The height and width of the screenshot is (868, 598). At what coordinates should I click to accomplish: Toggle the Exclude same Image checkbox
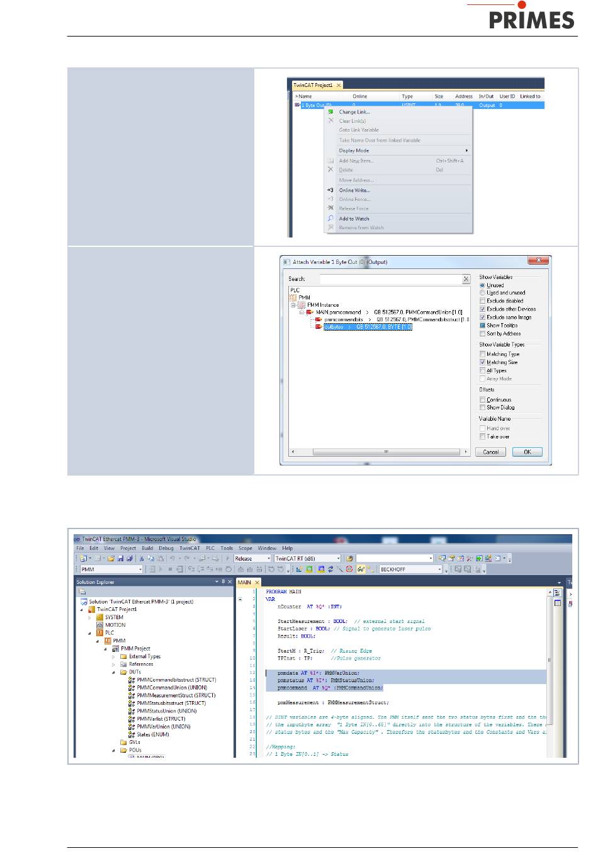[483, 317]
